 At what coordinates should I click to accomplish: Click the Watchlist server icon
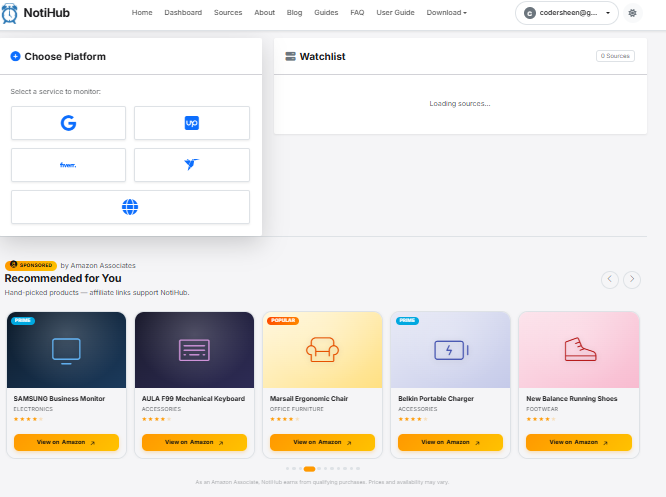click(x=290, y=56)
